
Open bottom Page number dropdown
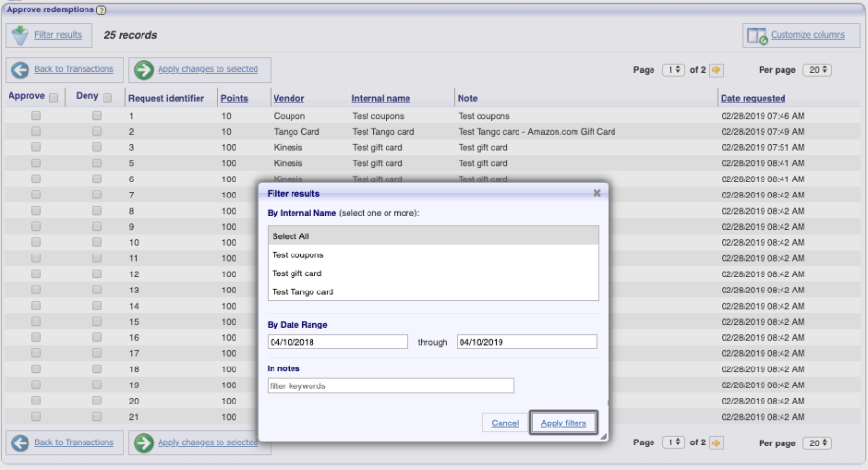tap(673, 442)
